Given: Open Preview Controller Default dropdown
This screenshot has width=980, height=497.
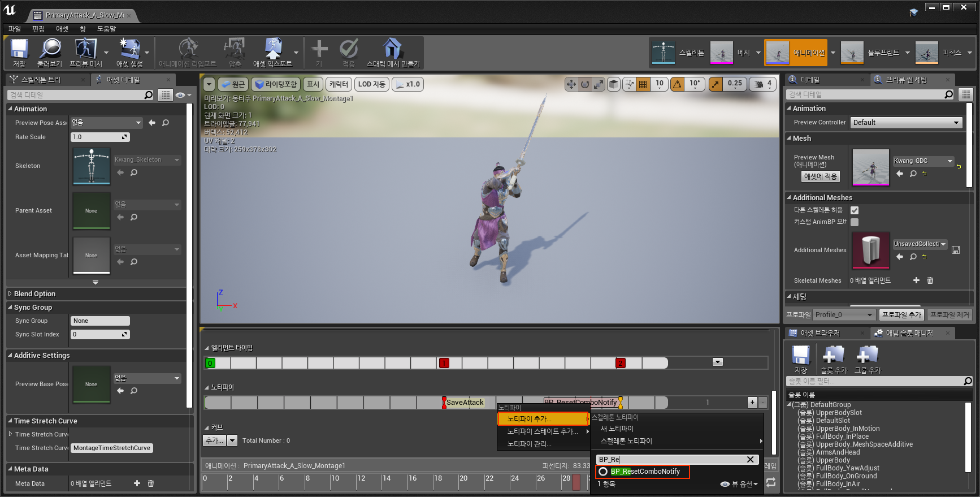Looking at the screenshot, I should pos(906,123).
